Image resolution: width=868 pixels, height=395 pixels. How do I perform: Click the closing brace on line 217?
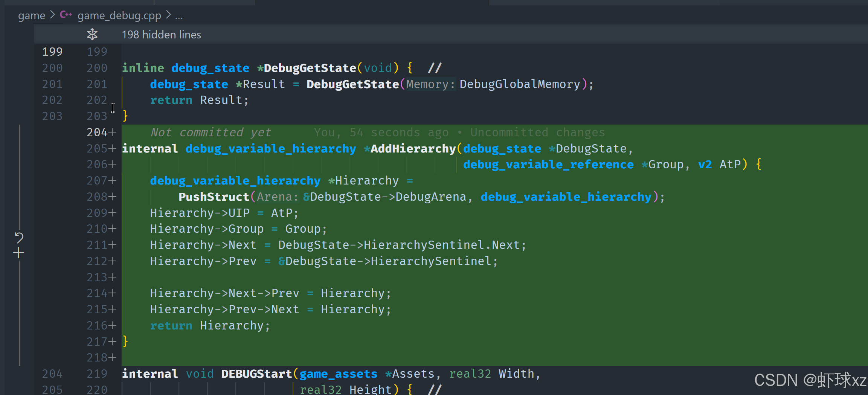pos(125,342)
